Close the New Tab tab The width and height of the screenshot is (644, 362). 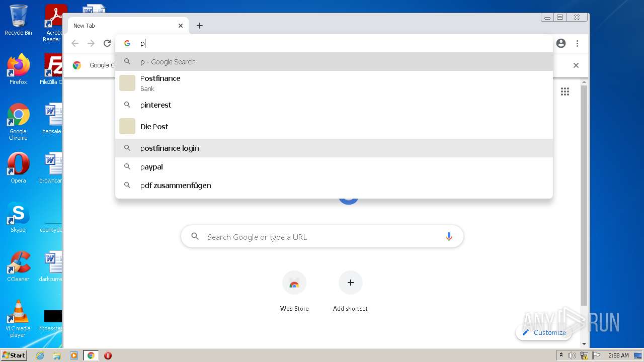pyautogui.click(x=181, y=26)
